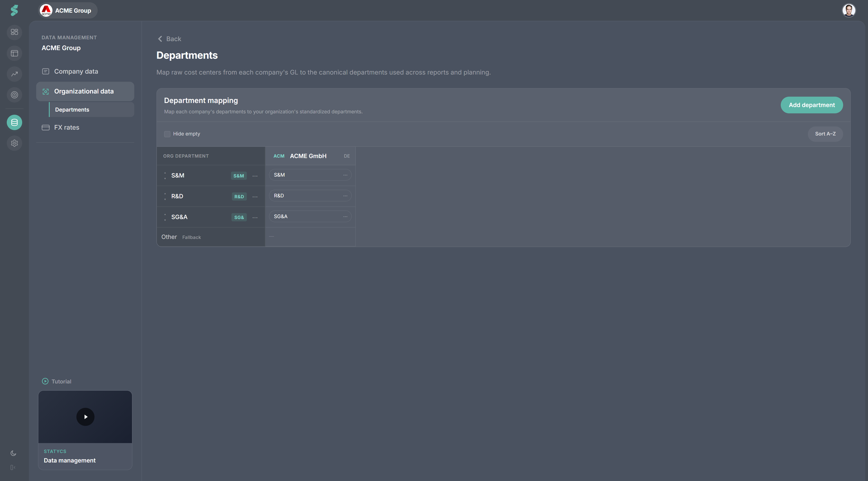
Task: Play the Data management tutorial video
Action: tap(85, 417)
